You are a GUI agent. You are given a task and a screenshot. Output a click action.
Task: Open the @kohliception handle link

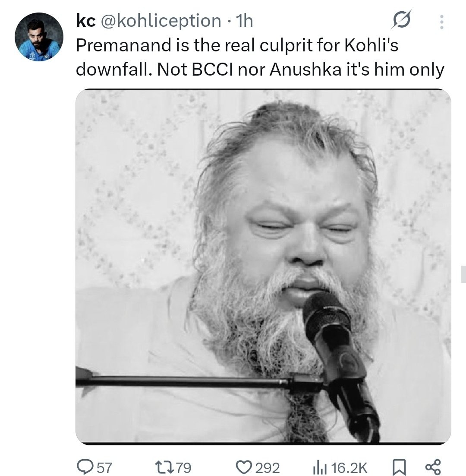point(161,21)
